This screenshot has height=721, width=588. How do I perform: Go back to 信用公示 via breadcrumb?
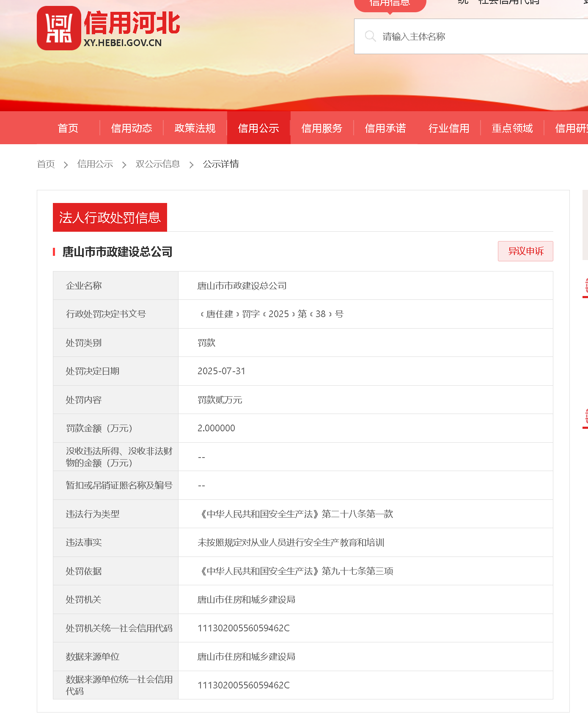click(x=95, y=164)
